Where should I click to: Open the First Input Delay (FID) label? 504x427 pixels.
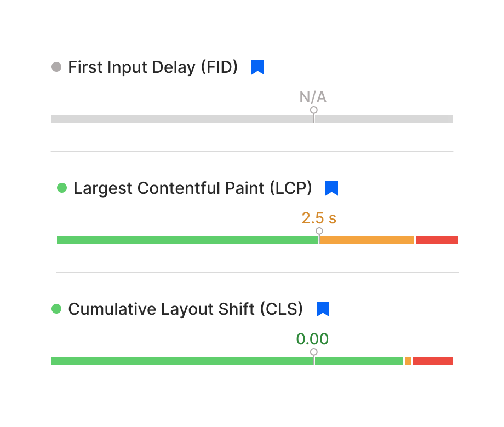(153, 67)
